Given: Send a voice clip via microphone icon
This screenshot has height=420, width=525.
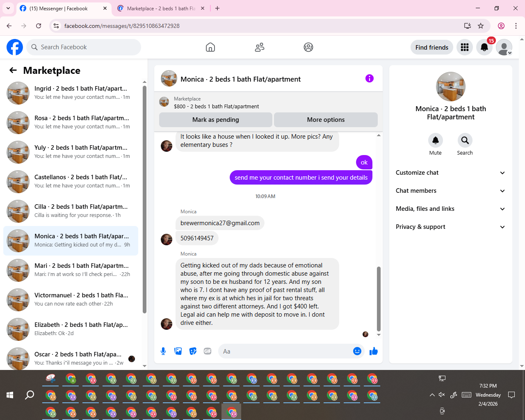Looking at the screenshot, I should 163,351.
